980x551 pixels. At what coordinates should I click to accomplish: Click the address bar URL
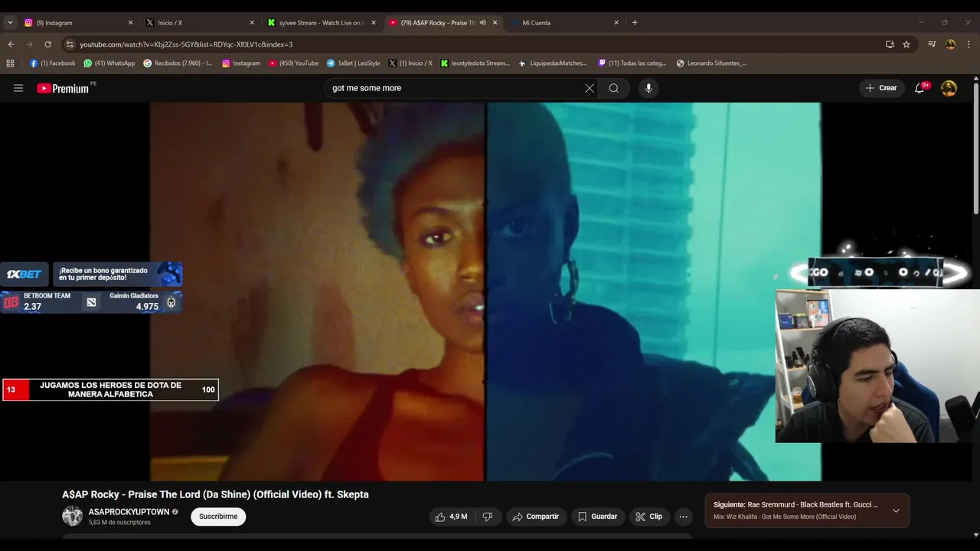point(186,44)
